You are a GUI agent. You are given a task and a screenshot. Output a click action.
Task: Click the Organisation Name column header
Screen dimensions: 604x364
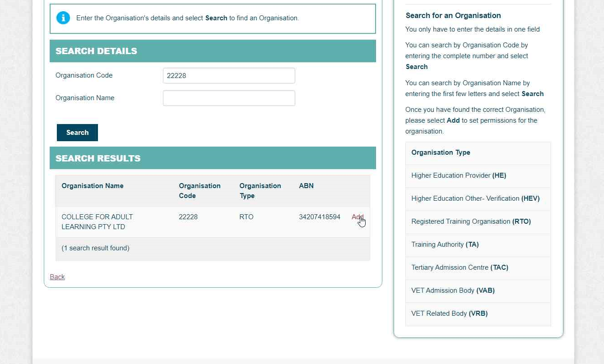[x=93, y=186]
